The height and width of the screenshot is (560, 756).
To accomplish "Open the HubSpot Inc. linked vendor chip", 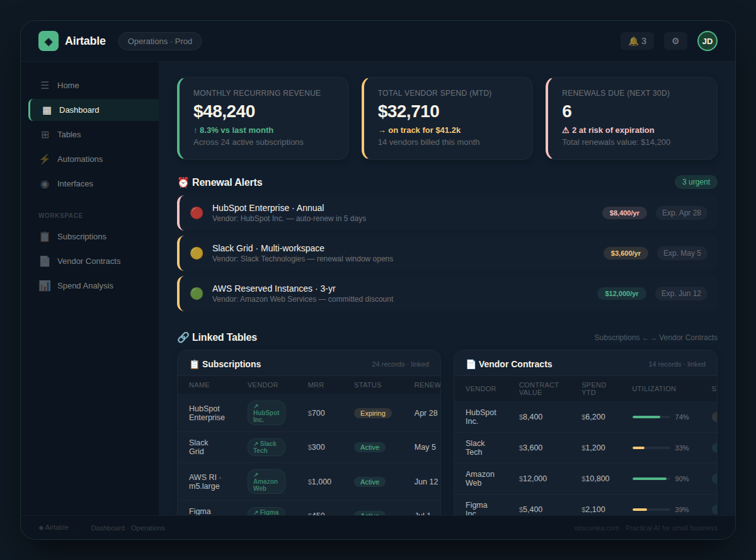I will coord(266,413).
